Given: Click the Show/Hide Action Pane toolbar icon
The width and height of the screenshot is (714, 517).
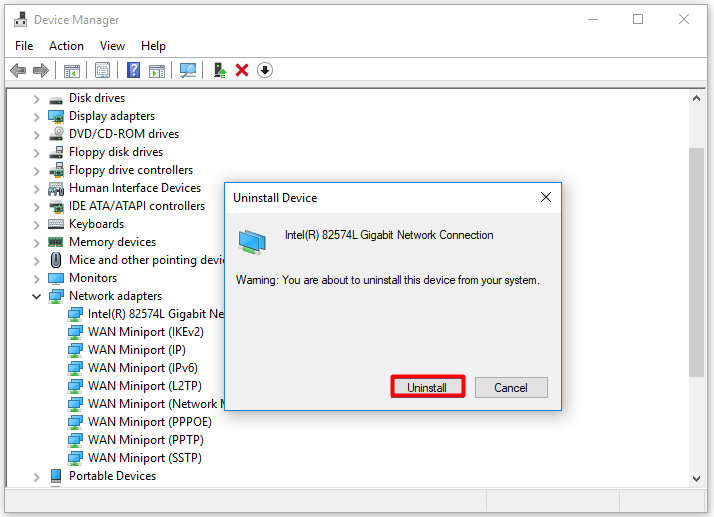Looking at the screenshot, I should tap(157, 71).
